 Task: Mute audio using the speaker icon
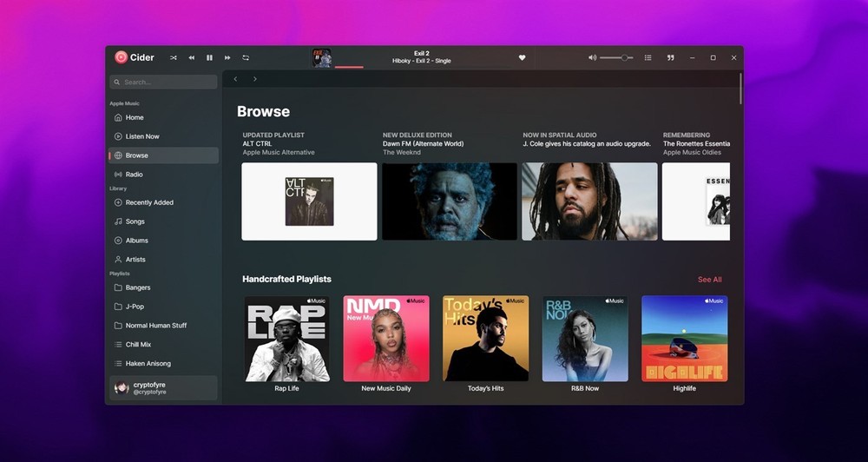pyautogui.click(x=592, y=57)
